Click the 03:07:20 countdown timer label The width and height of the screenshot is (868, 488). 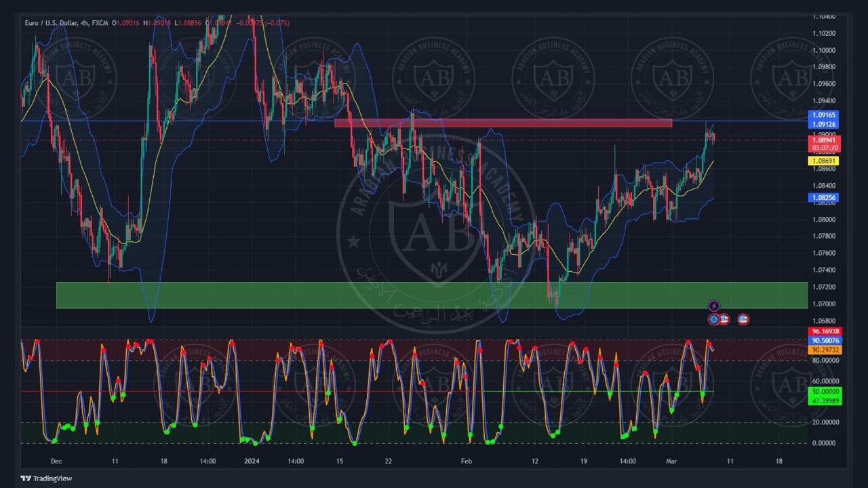[825, 148]
